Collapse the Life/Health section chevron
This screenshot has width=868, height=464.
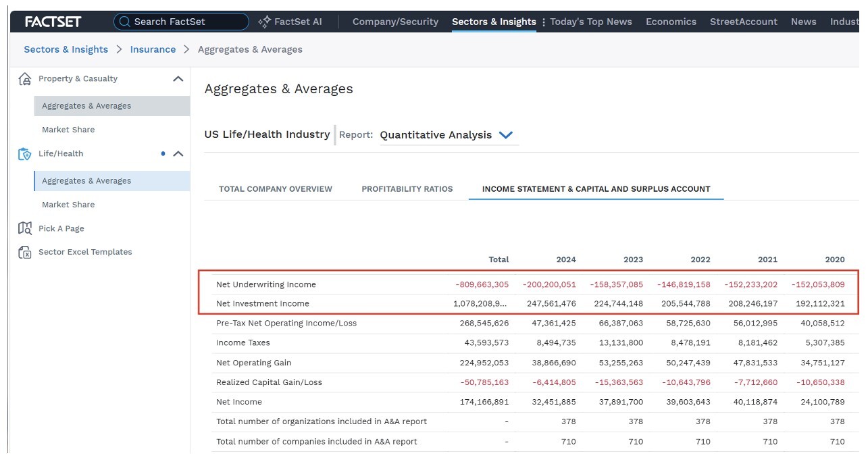(178, 154)
